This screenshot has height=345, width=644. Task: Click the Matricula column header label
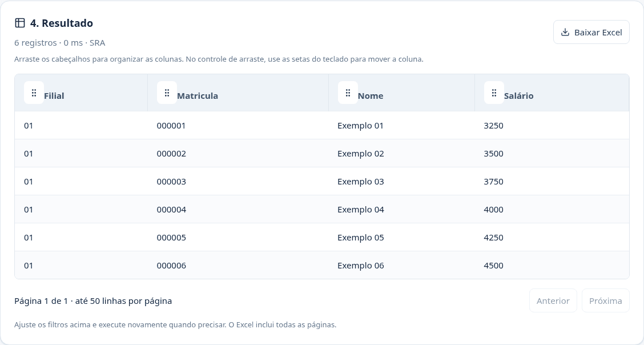tap(198, 96)
